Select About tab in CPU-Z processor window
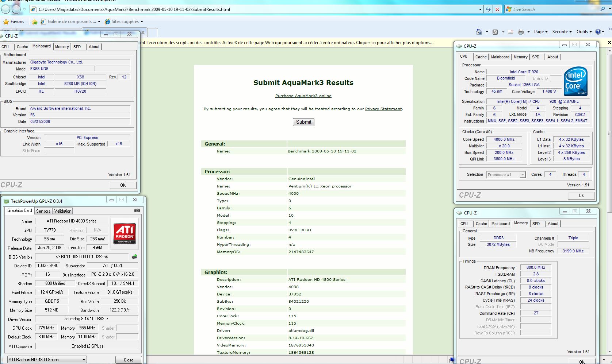This screenshot has height=364, width=612. 552,57
